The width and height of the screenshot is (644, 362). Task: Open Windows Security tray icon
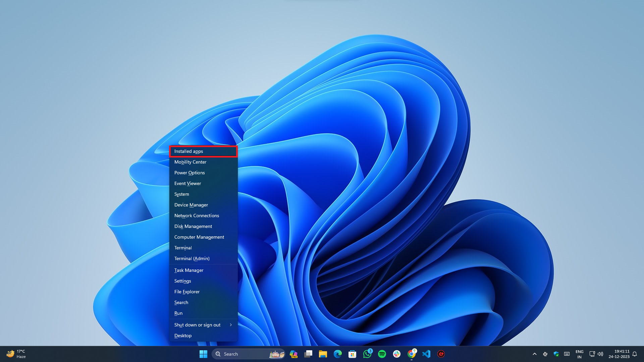[x=556, y=354]
